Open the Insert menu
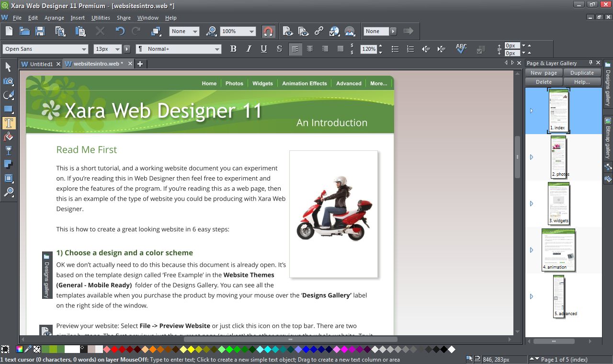 78,18
